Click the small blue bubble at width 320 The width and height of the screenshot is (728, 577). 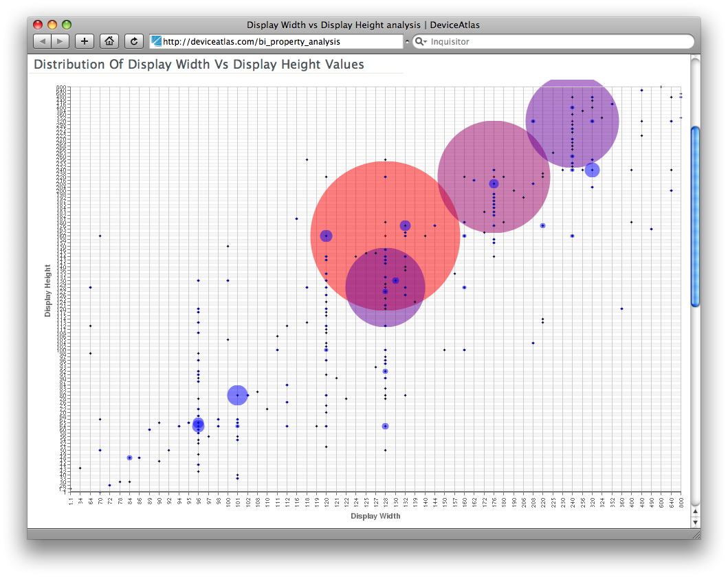(592, 170)
